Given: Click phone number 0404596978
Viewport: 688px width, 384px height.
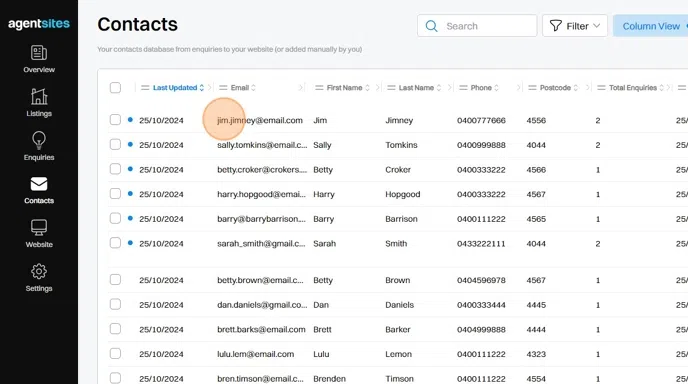Looking at the screenshot, I should pos(481,280).
